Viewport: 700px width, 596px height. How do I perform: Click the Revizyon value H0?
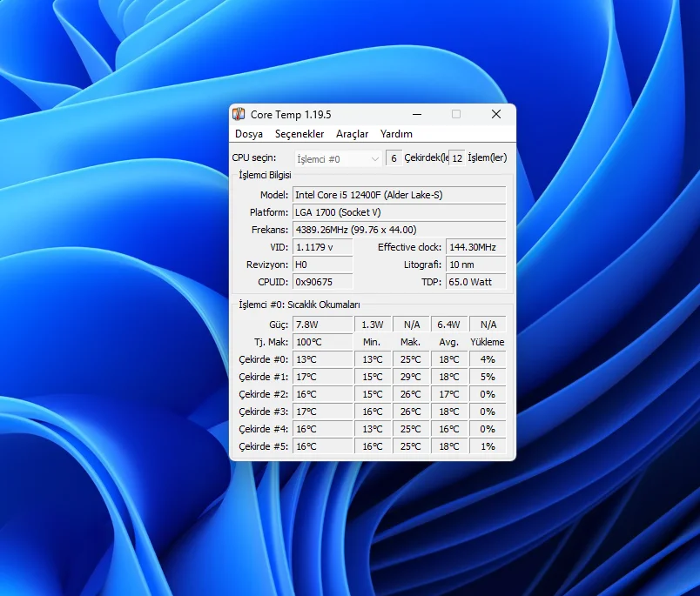coord(323,265)
